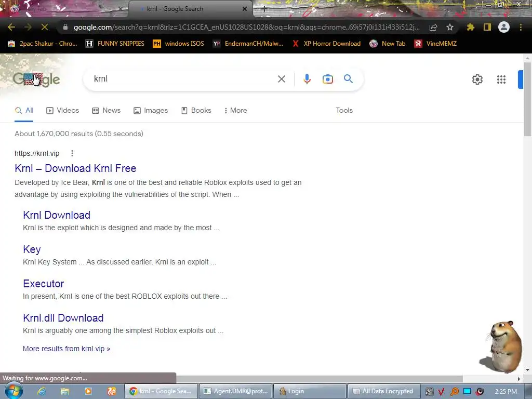The height and width of the screenshot is (399, 532).
Task: Close the krnl - Google Search tab
Action: click(245, 9)
